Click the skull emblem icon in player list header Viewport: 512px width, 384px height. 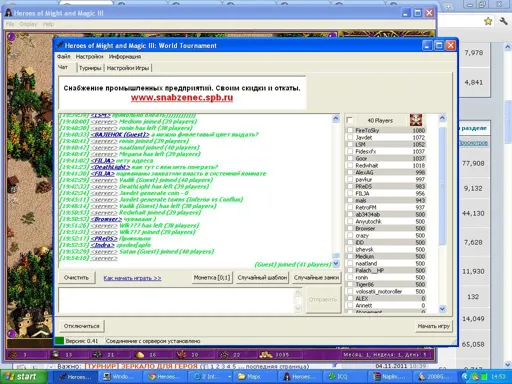416,120
